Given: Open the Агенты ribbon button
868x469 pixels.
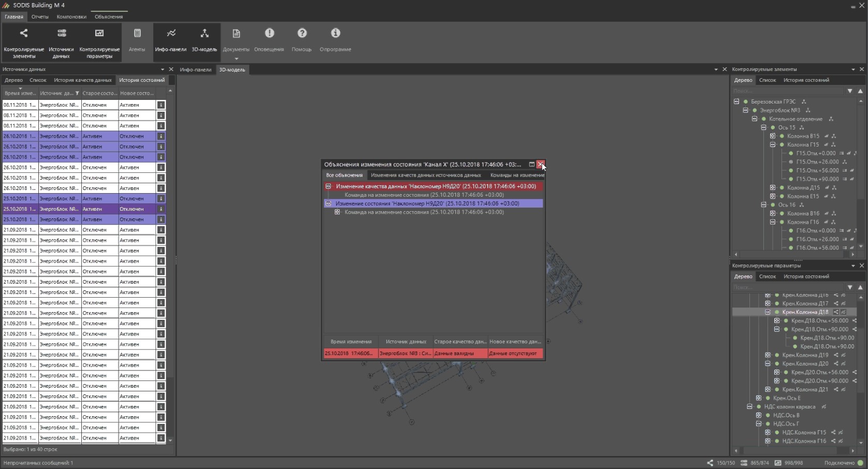Looking at the screenshot, I should (137, 40).
